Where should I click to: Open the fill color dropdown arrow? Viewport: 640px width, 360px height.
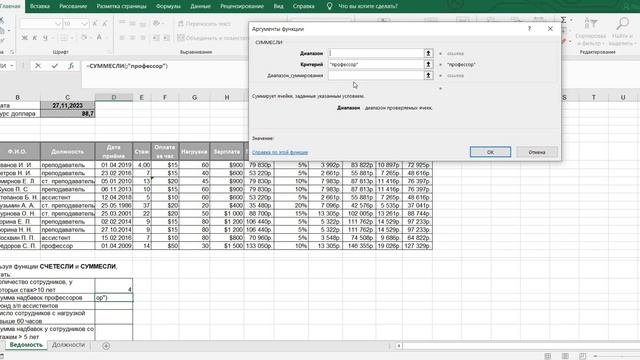[x=91, y=38]
